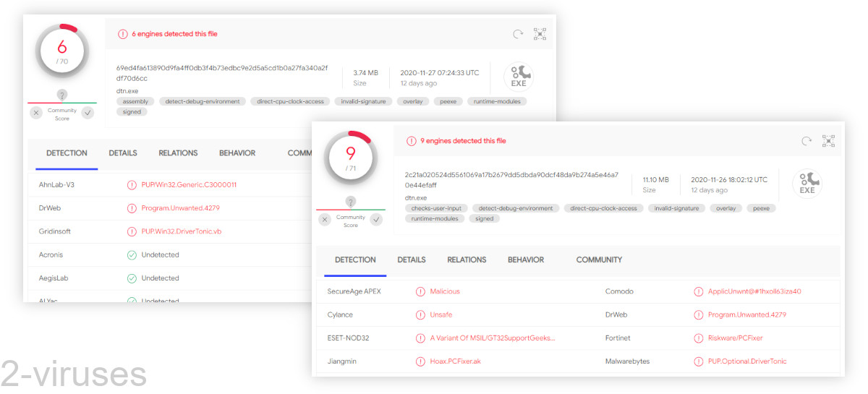Viewport: 868px width, 394px height.
Task: Click AhnLab-V3 engine name
Action: (x=56, y=185)
